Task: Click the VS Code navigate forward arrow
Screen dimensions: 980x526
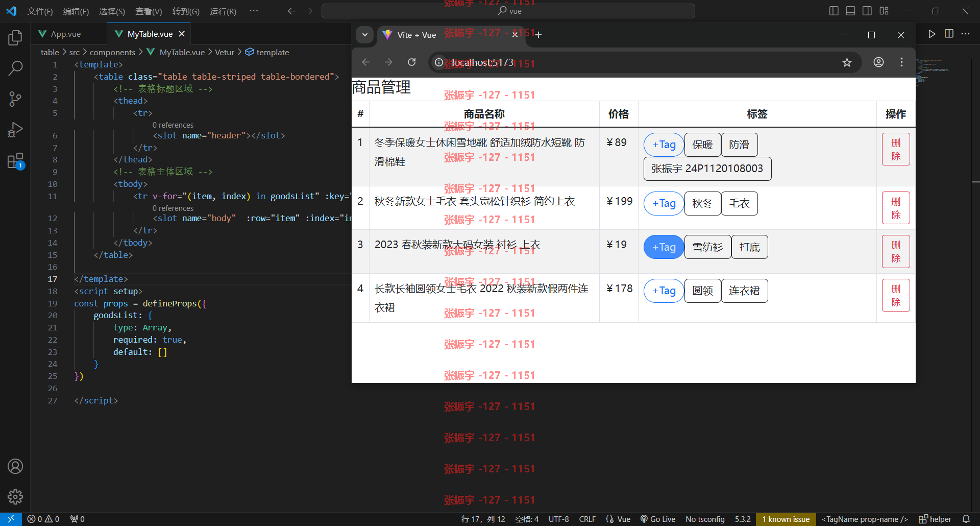Action: [x=309, y=11]
